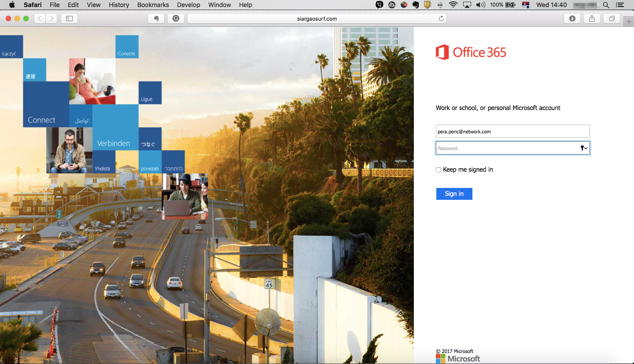Click the Share icon in Safari toolbar
The height and width of the screenshot is (364, 634).
coord(591,18)
